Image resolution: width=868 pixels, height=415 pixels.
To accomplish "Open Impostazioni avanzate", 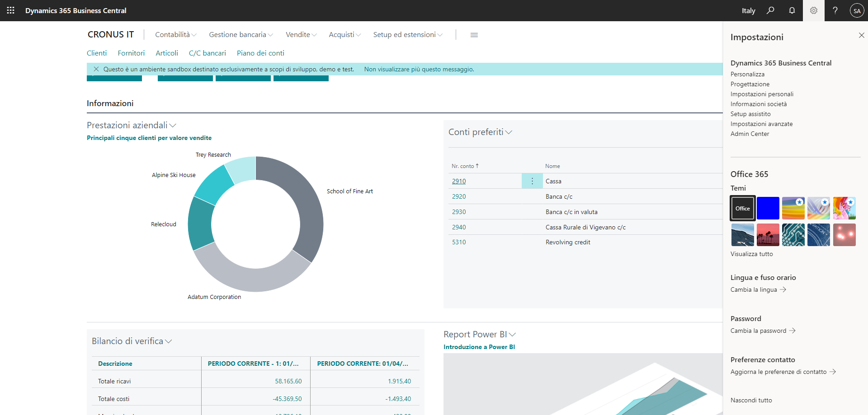I will click(x=761, y=124).
